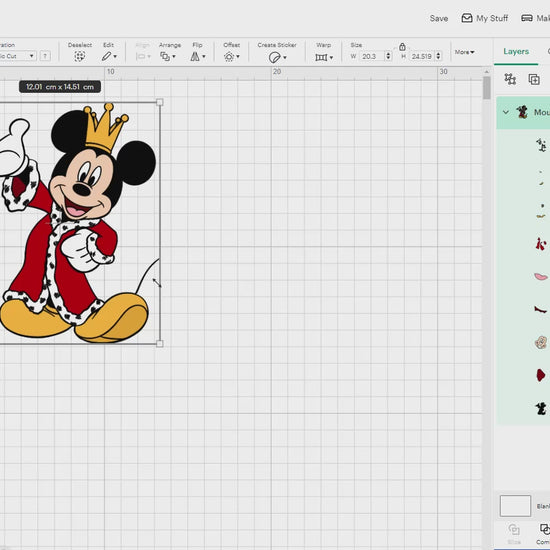
Task: Click the Slice icon at panel bottom
Action: [x=514, y=529]
